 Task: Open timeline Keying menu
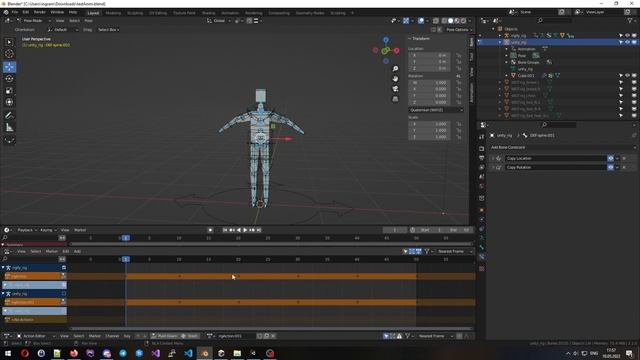[x=48, y=230]
